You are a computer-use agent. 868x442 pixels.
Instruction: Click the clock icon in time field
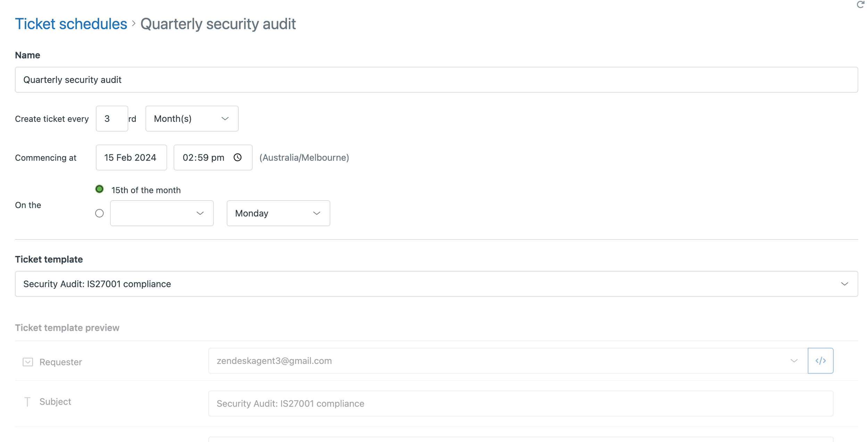click(x=237, y=157)
